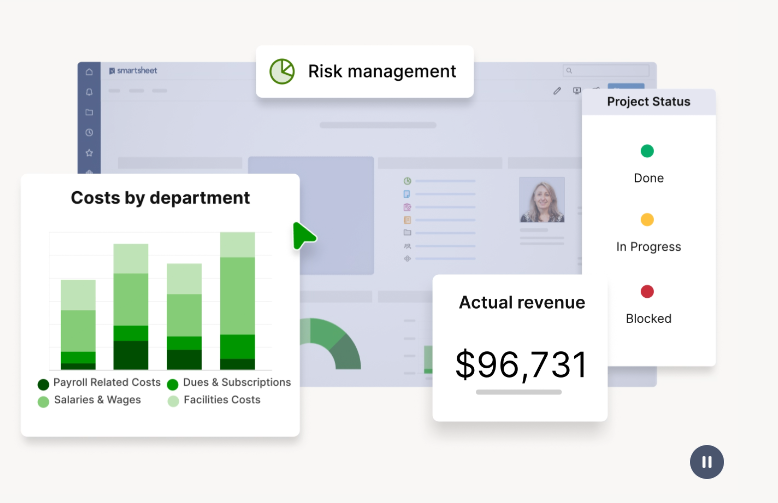This screenshot has height=503, width=778.
Task: Click the tallest bar in the Costs chart
Action: pos(237,301)
